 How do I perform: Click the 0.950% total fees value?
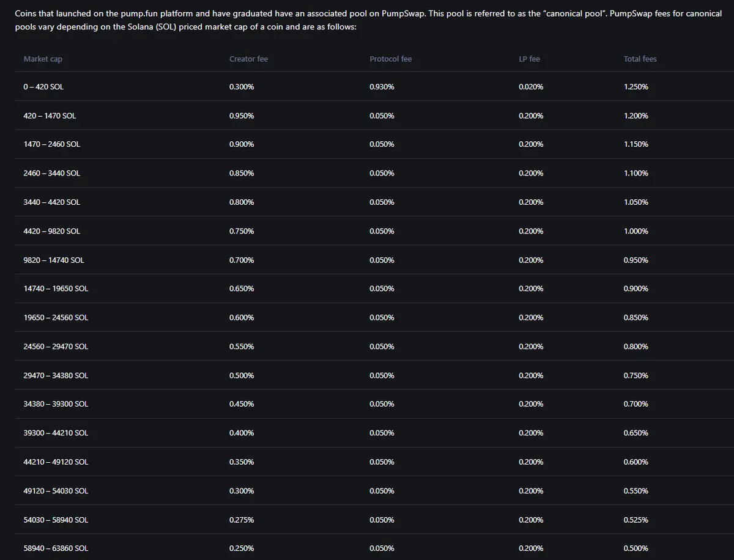pyautogui.click(x=636, y=260)
